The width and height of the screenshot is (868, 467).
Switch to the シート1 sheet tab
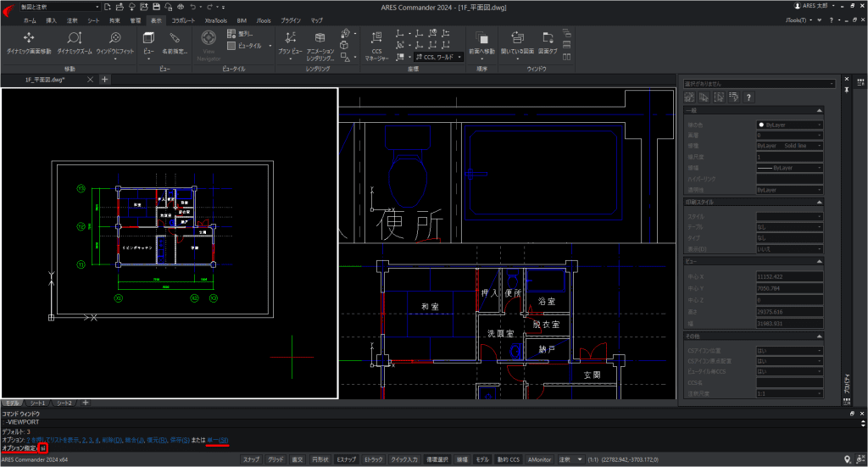(x=38, y=403)
